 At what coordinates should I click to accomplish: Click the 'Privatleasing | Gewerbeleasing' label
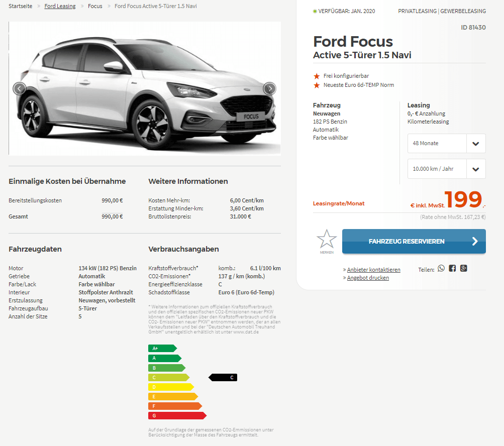tap(442, 11)
